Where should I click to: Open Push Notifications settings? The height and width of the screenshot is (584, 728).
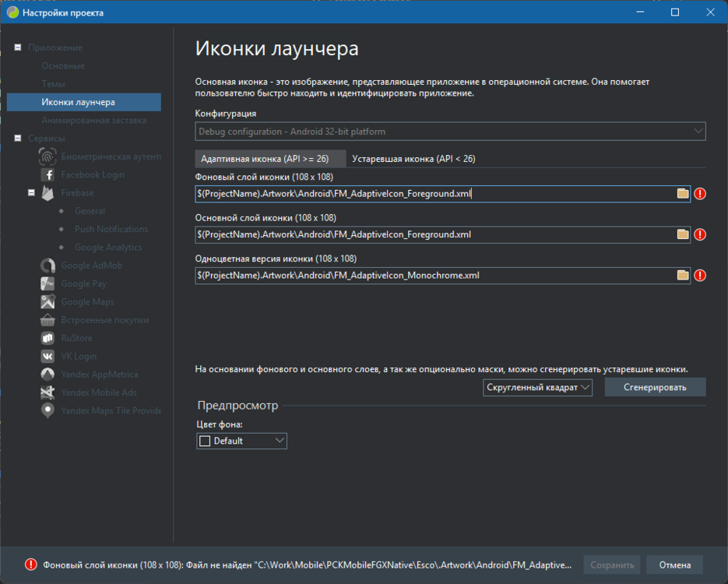point(111,229)
